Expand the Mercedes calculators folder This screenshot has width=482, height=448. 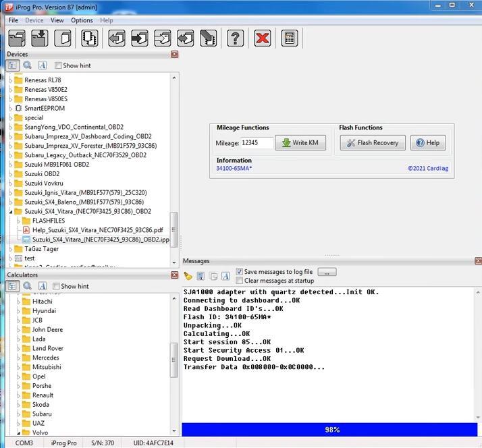point(18,358)
